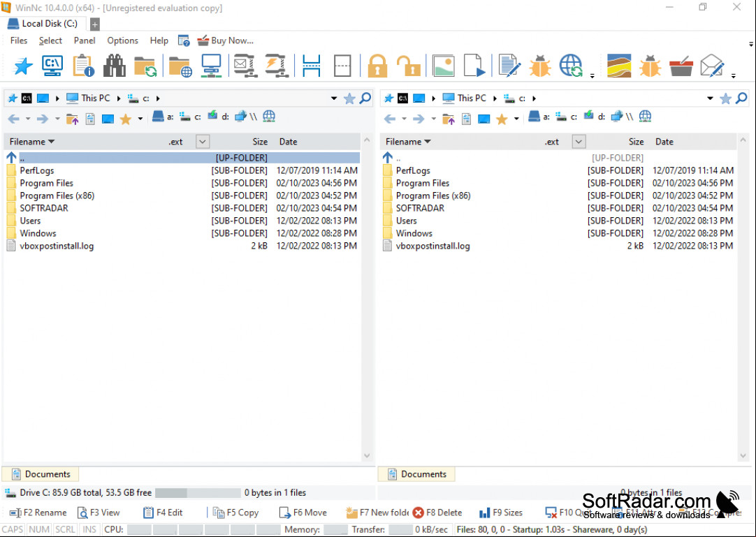The height and width of the screenshot is (537, 756).
Task: Open the C:\ command prompt toolbar icon
Action: tap(52, 66)
